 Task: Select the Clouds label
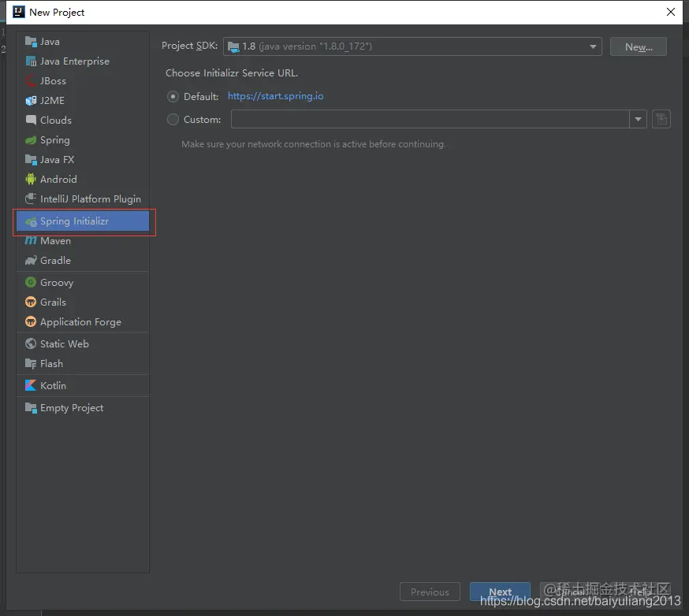point(56,121)
